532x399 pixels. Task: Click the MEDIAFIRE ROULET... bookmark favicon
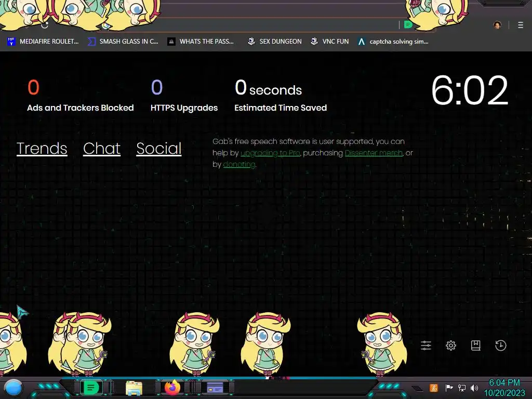pos(11,42)
